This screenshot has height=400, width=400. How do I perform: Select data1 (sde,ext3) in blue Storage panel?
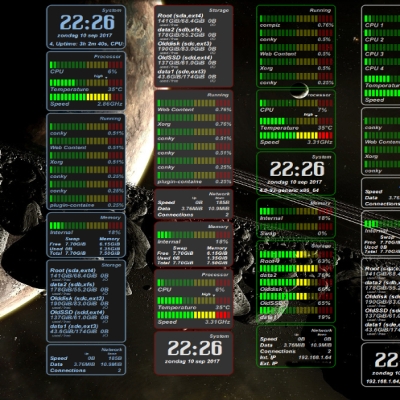[x=74, y=326]
